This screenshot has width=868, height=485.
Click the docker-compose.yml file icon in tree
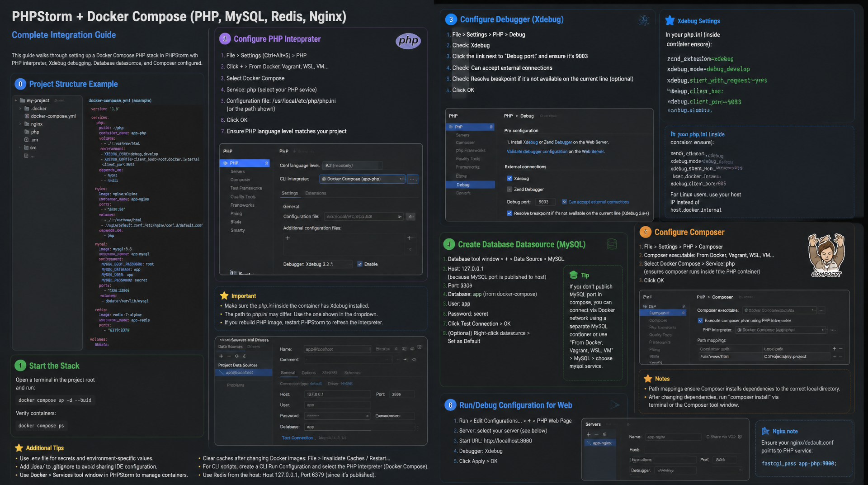coord(27,116)
